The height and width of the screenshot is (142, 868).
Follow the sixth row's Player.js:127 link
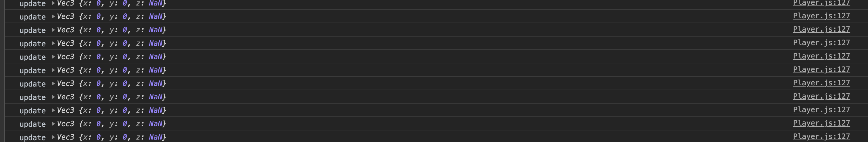pyautogui.click(x=821, y=70)
